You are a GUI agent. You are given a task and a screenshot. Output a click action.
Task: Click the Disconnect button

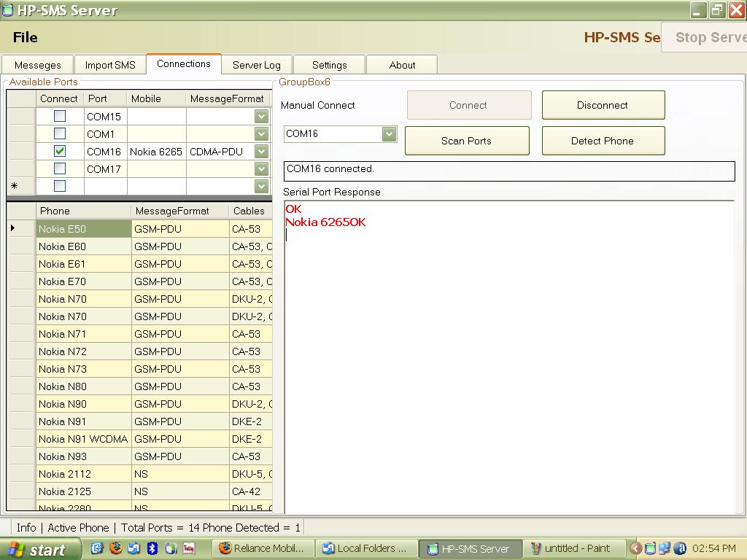coord(603,105)
